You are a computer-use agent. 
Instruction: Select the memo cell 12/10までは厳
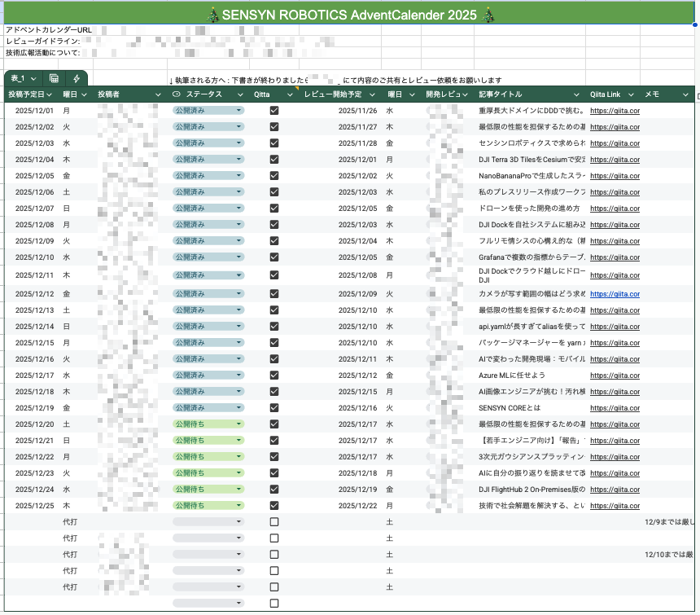click(668, 554)
